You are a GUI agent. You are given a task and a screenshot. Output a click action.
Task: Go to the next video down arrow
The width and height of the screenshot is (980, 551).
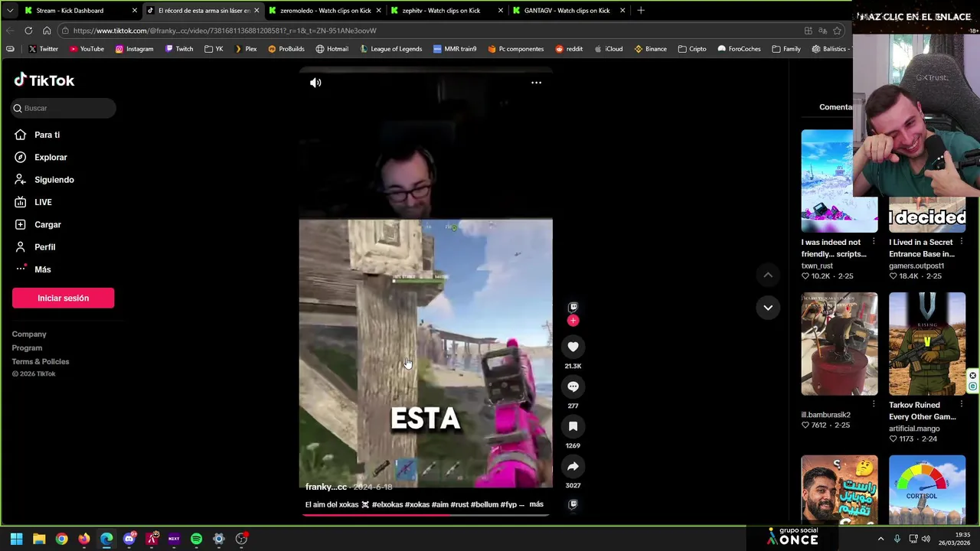(767, 308)
